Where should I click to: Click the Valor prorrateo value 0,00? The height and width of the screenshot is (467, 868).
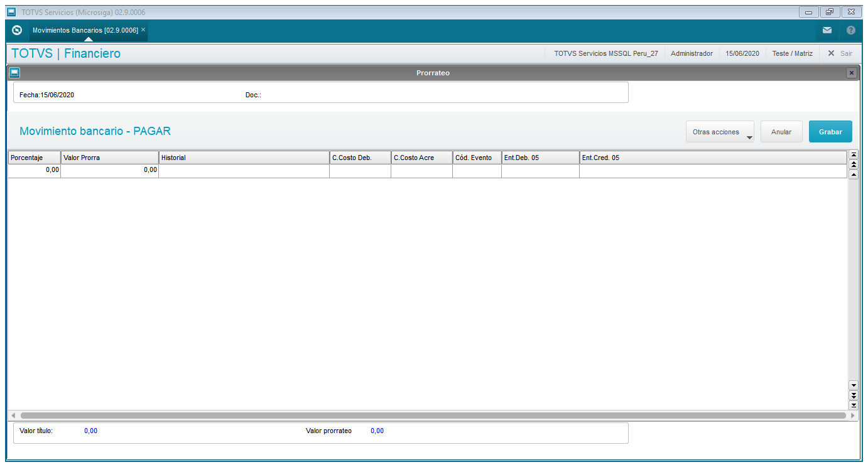(x=377, y=431)
